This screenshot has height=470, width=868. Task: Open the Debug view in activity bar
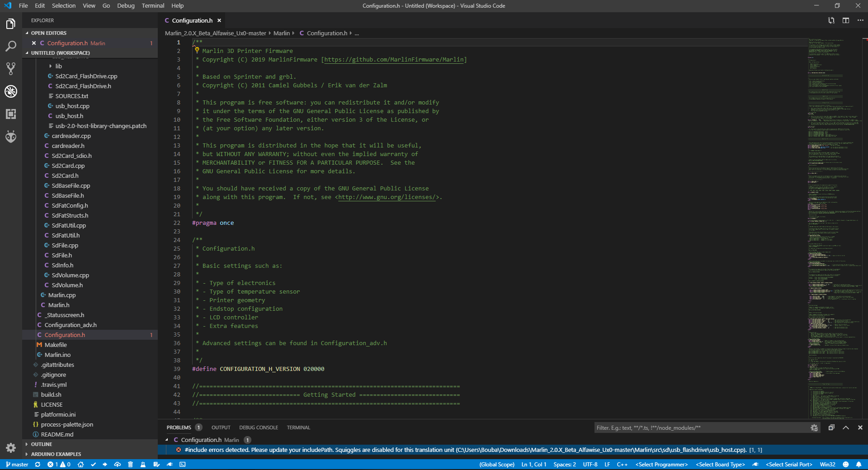click(x=11, y=91)
